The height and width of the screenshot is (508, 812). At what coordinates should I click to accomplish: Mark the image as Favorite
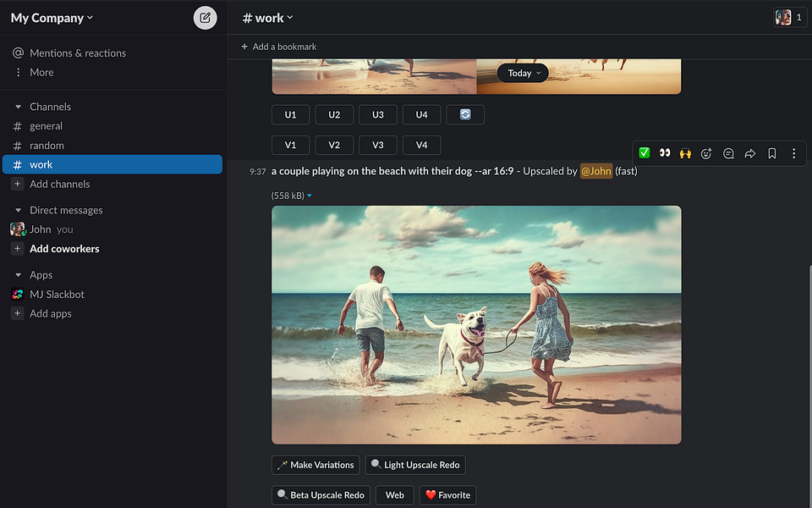pos(447,495)
